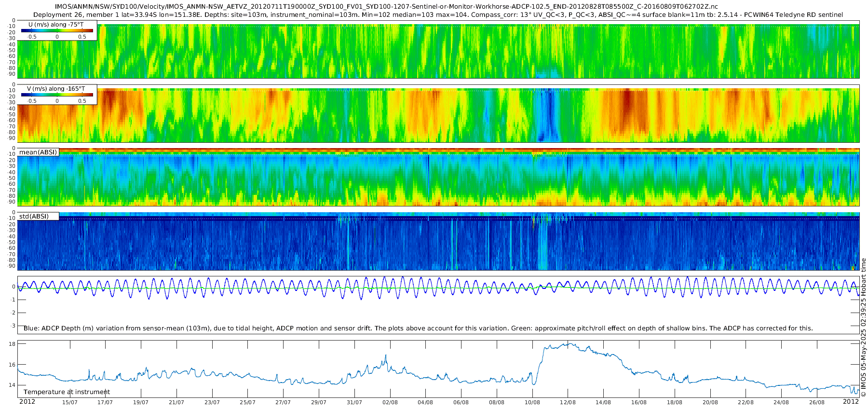The image size is (868, 410).
Task: Click the 'mean(ABSI)' panel label
Action: point(38,152)
